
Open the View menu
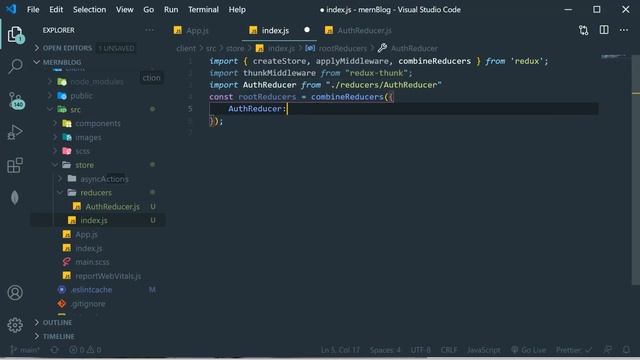124,9
